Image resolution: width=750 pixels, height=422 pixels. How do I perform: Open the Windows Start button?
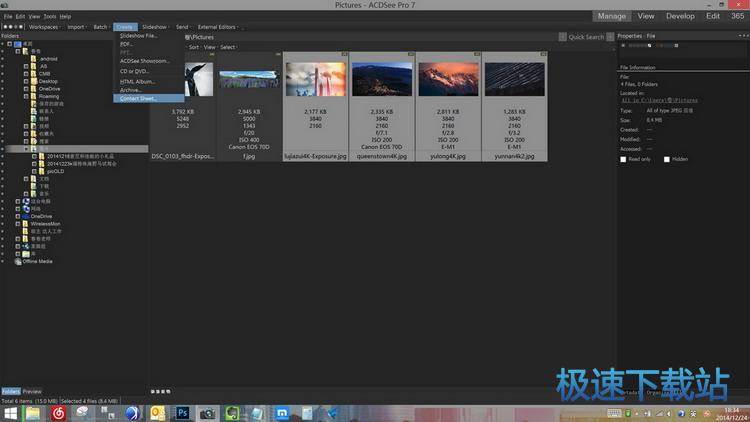point(9,412)
